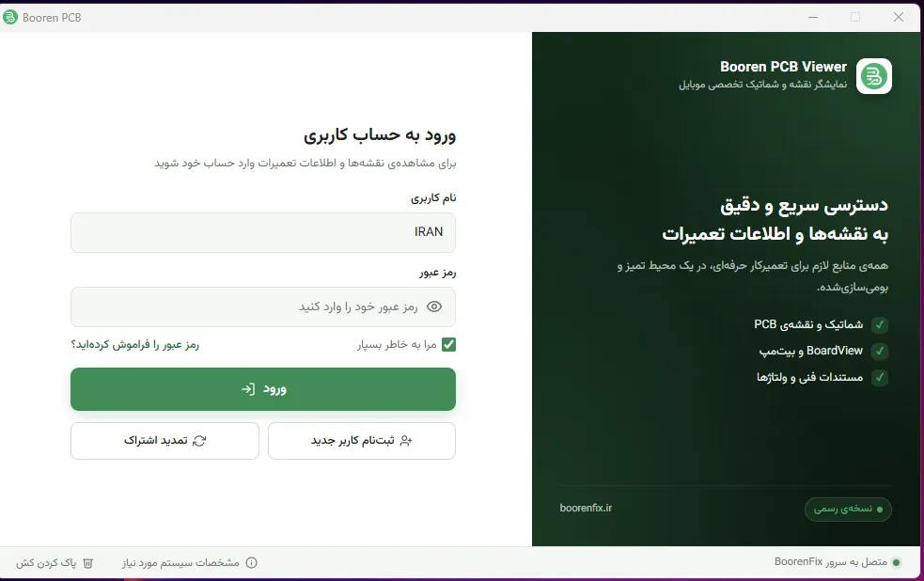The height and width of the screenshot is (581, 924).
Task: Open 'ثبت‌نام کاربر جدید' registration button
Action: pos(362,441)
